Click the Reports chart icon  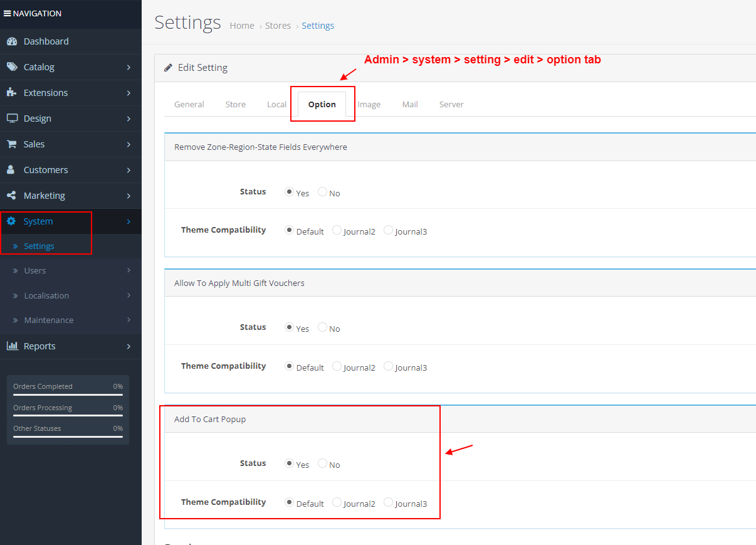tap(12, 346)
